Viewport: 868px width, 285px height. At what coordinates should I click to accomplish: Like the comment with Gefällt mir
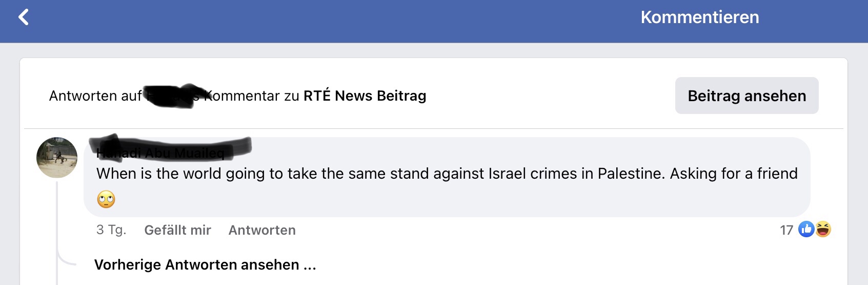(x=177, y=230)
